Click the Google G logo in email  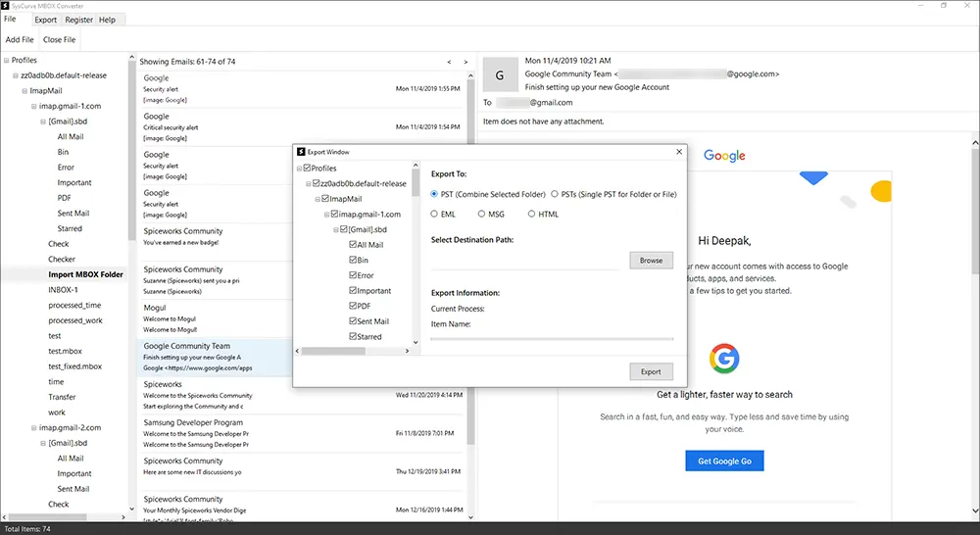[724, 359]
